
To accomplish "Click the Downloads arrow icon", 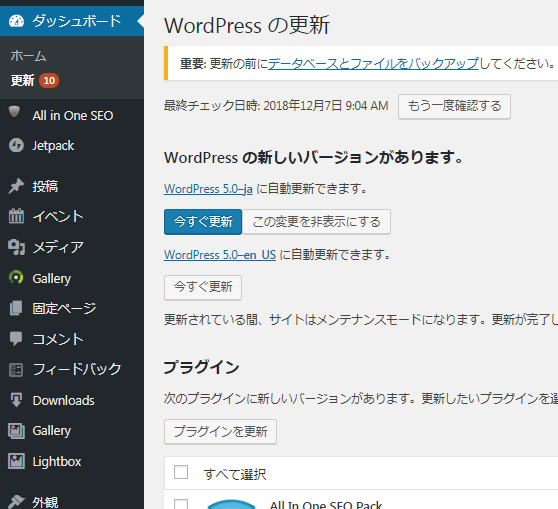I will (16, 400).
